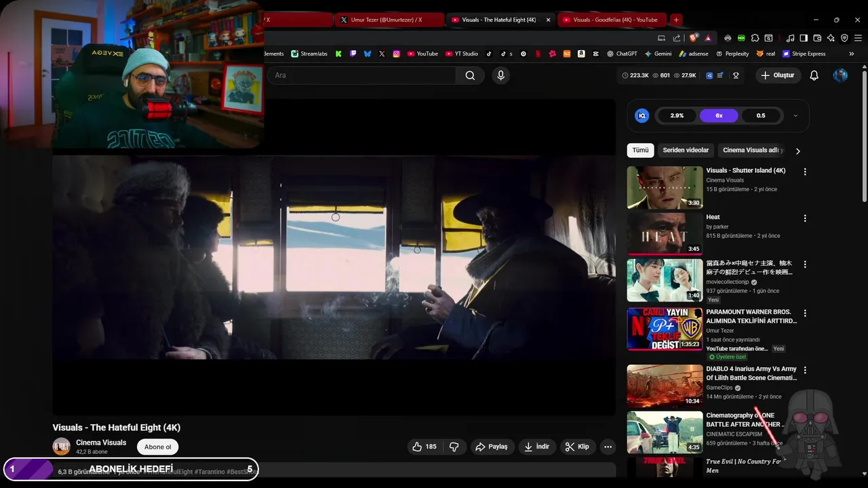868x488 pixels.
Task: Open the Gemini bookmark
Action: click(658, 54)
